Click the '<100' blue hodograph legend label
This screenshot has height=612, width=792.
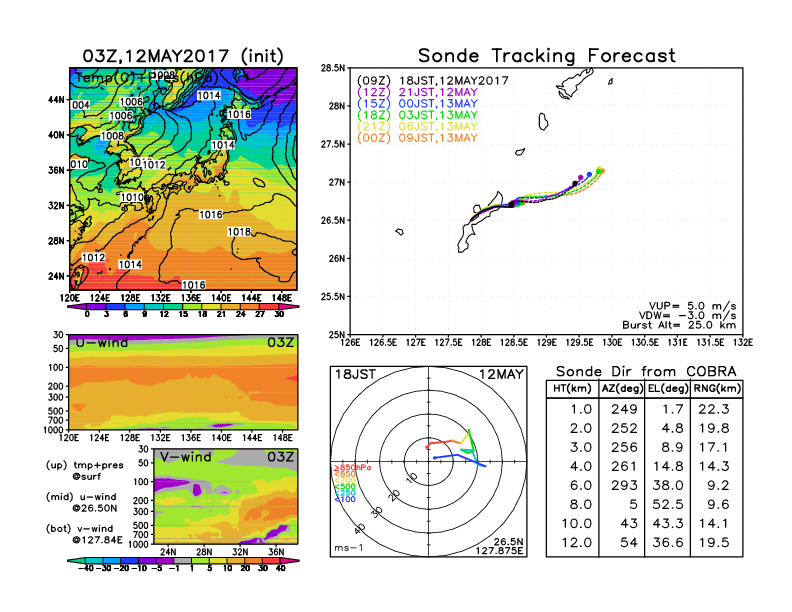pos(344,499)
